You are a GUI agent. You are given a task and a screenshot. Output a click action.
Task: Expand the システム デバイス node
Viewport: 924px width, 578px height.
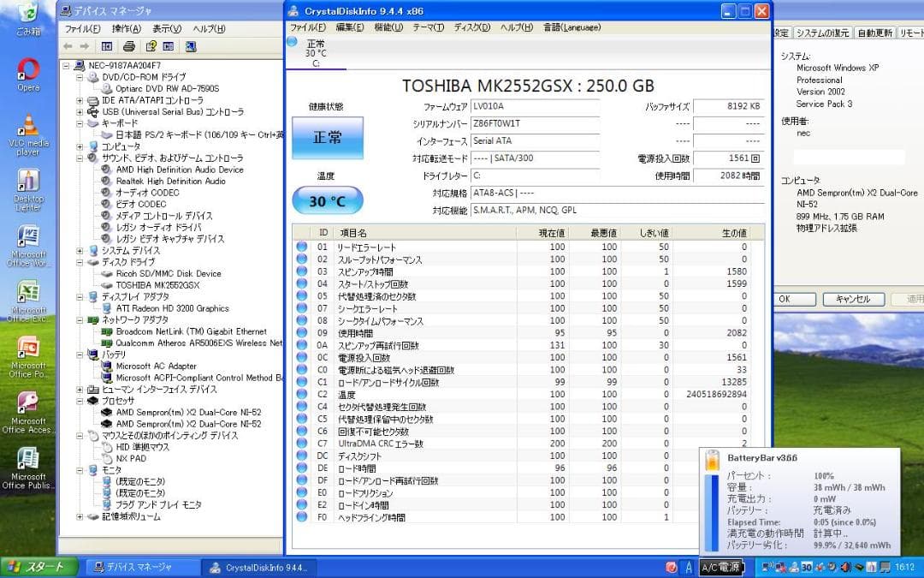pyautogui.click(x=80, y=251)
